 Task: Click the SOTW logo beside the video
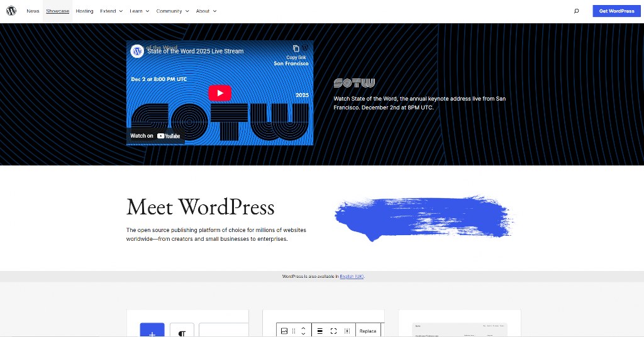pos(354,83)
